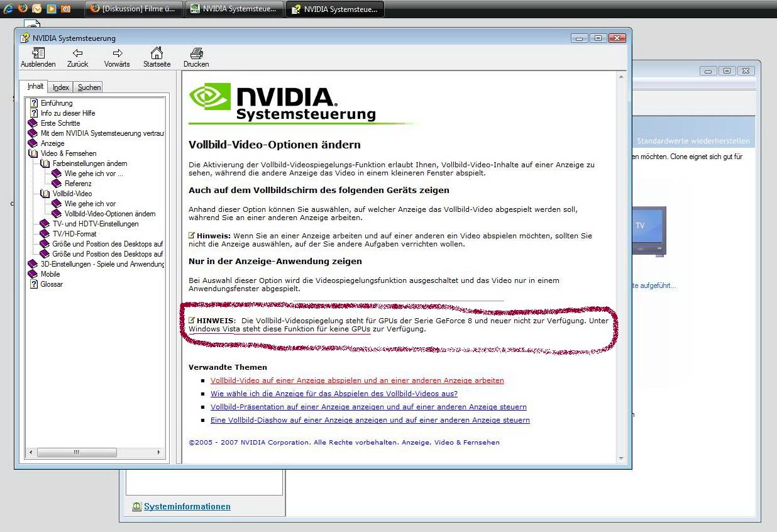This screenshot has width=777, height=532.
Task: Open the Startseite home icon
Action: (157, 53)
